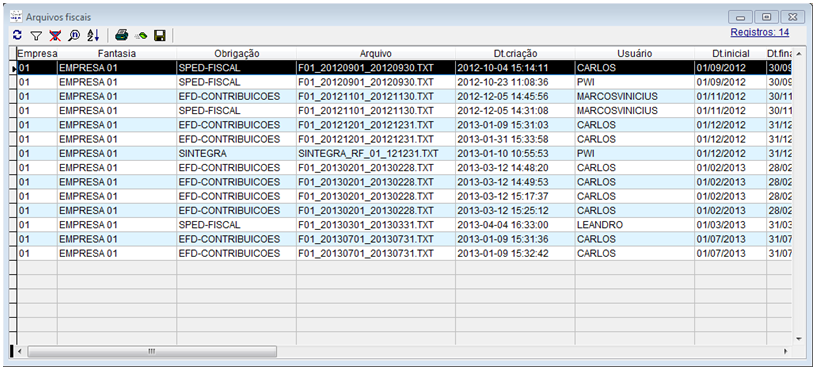The image size is (815, 370).
Task: Click PWI user in the SINTEGRA row
Action: 635,153
